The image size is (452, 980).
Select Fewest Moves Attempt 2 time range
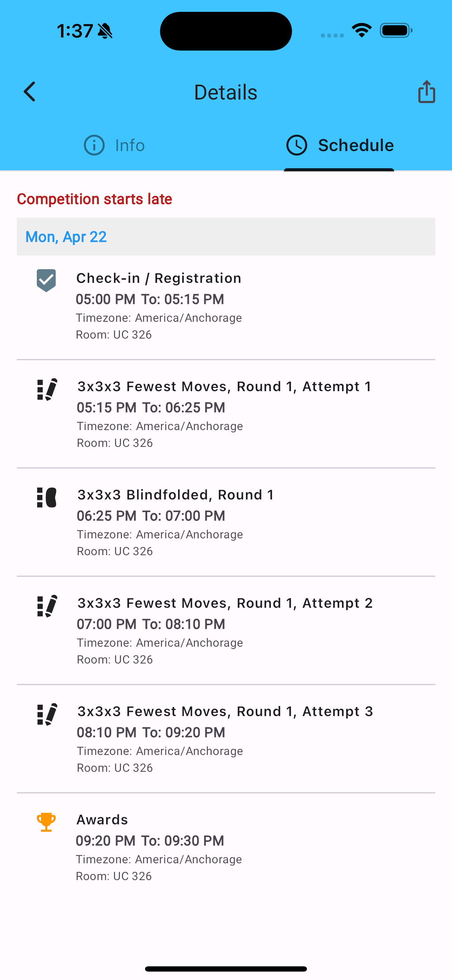151,624
